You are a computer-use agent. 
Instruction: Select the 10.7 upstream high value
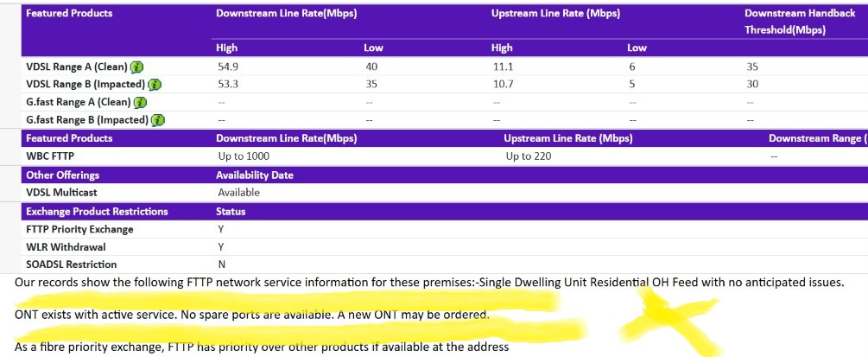pyautogui.click(x=503, y=84)
